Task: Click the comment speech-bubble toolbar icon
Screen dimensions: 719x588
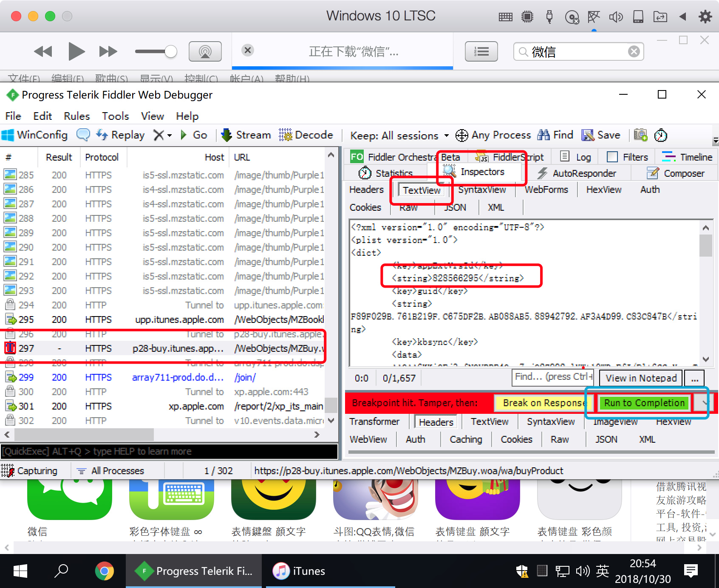Action: pos(83,135)
